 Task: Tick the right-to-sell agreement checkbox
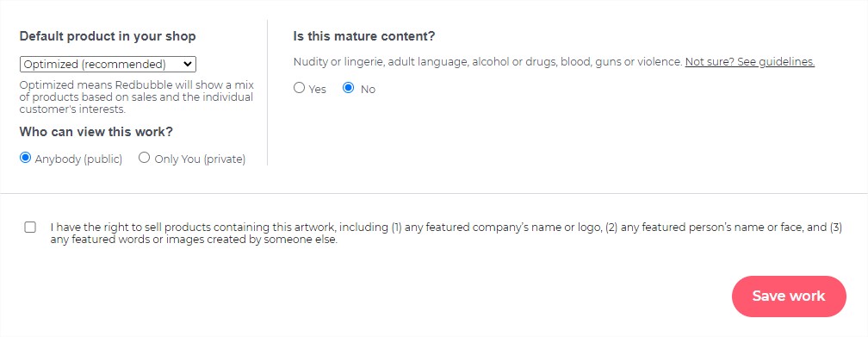click(30, 228)
